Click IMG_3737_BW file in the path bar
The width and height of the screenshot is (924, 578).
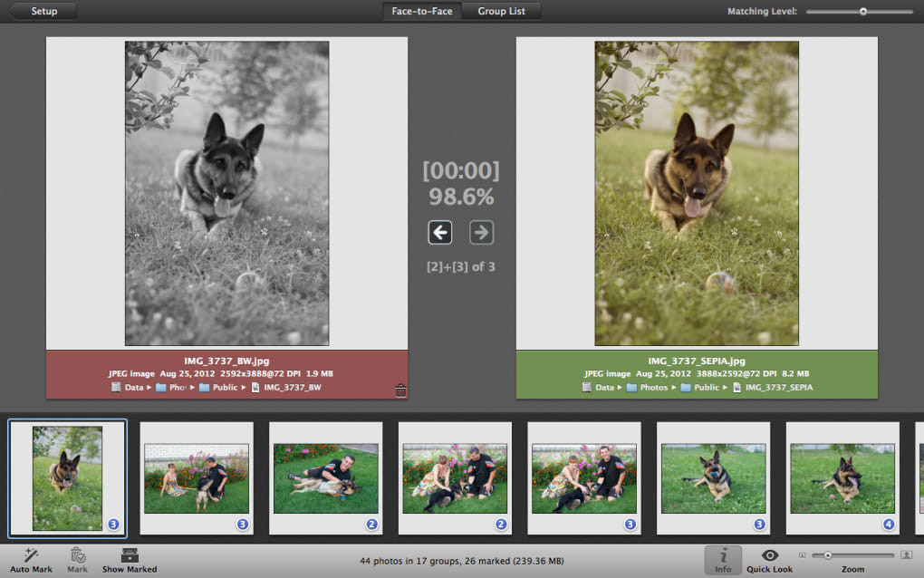286,387
